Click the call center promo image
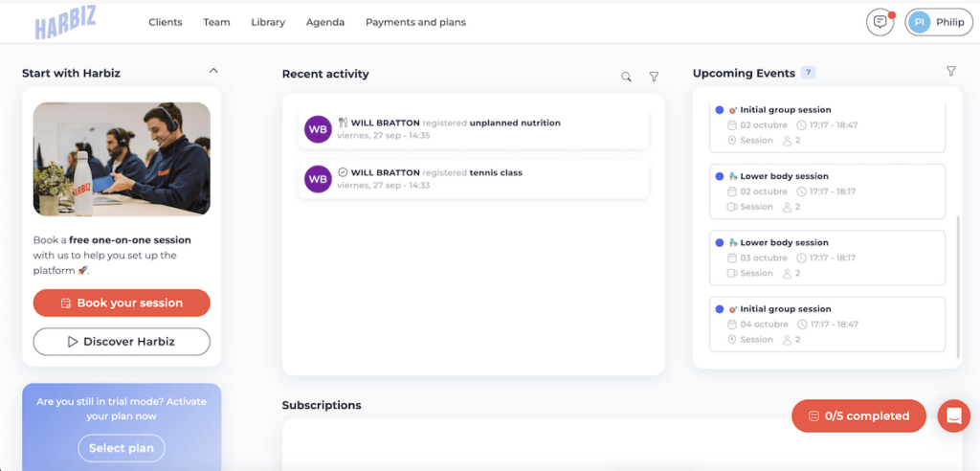The width and height of the screenshot is (980, 471). click(x=122, y=159)
